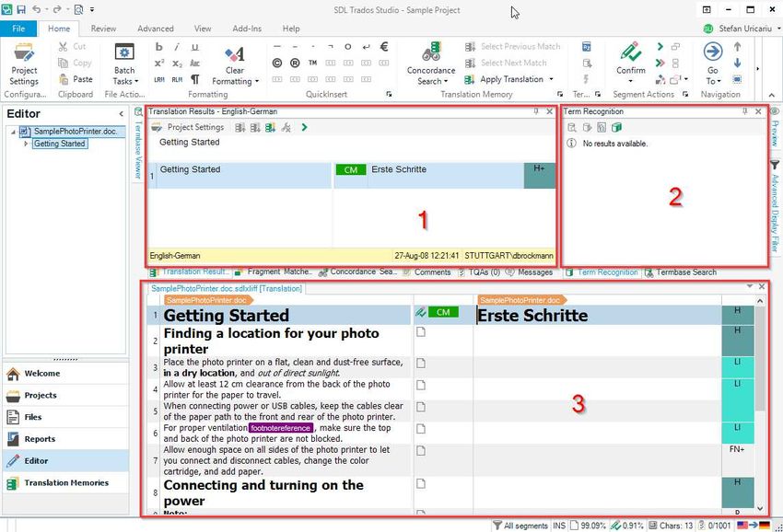
Task: Show or hide formatting paragraph marks
Action: [x=194, y=79]
